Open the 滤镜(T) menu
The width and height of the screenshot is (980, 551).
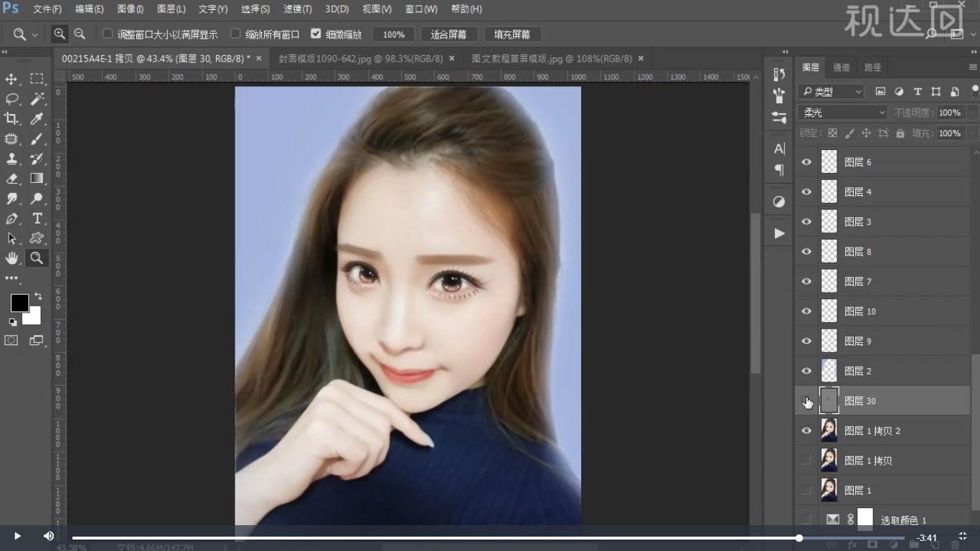coord(298,9)
